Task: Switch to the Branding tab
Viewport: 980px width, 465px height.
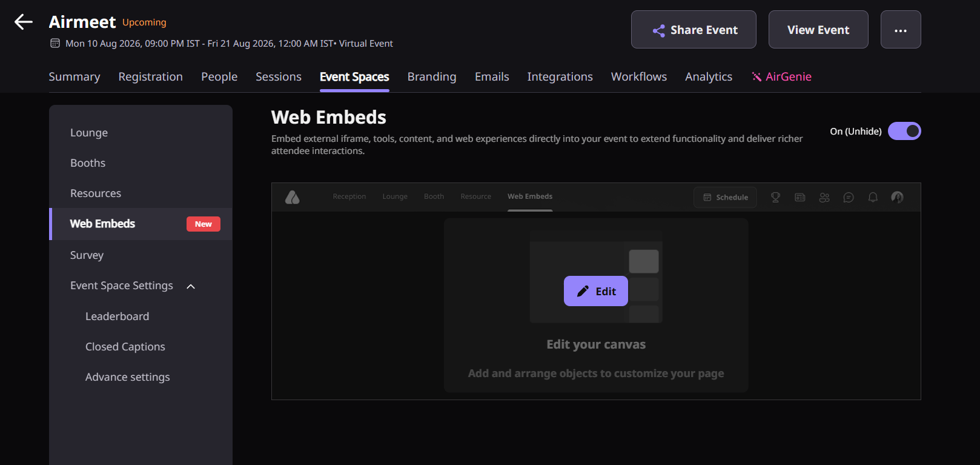Action: point(432,77)
